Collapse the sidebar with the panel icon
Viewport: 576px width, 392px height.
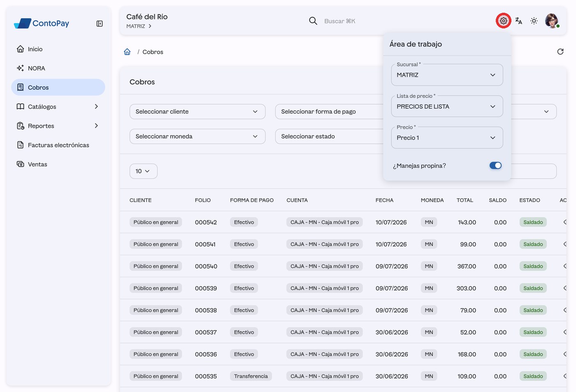100,24
